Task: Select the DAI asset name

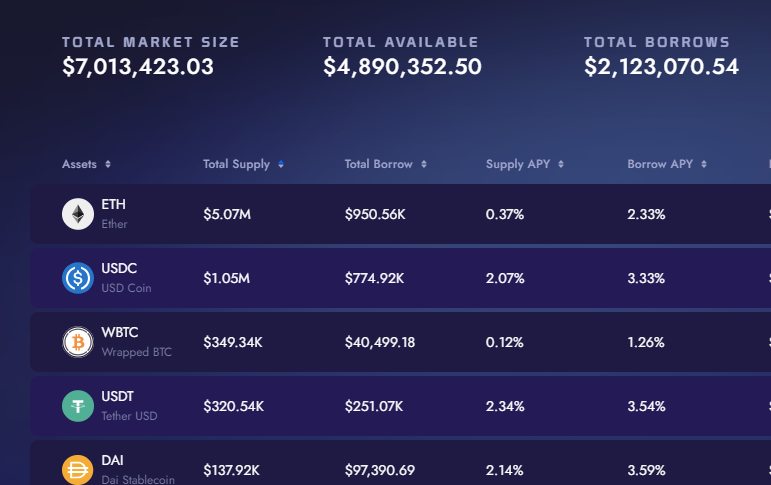Action: tap(112, 460)
